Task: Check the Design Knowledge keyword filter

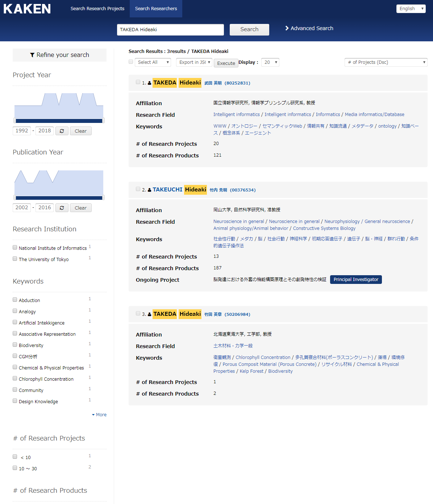Action: tap(15, 401)
